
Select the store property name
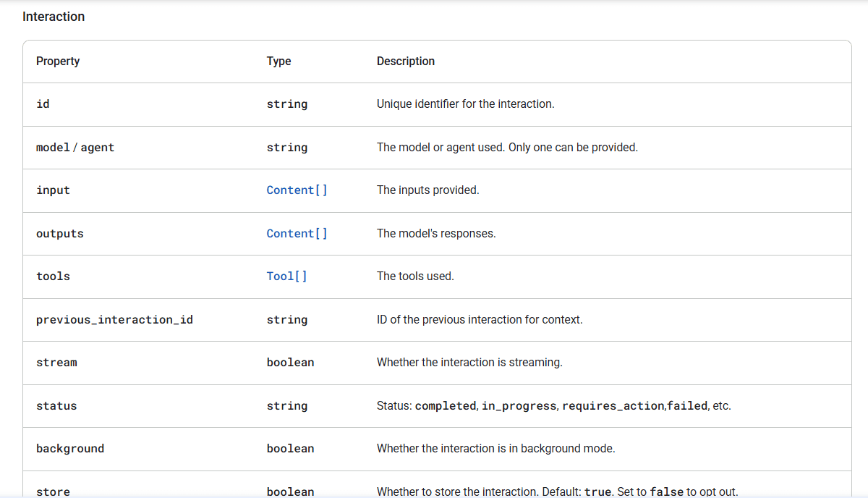(53, 491)
